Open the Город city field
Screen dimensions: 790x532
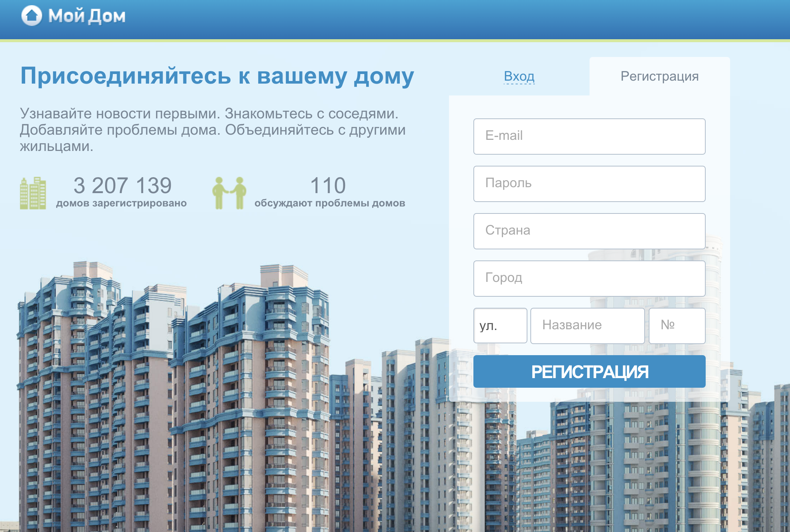pyautogui.click(x=589, y=278)
